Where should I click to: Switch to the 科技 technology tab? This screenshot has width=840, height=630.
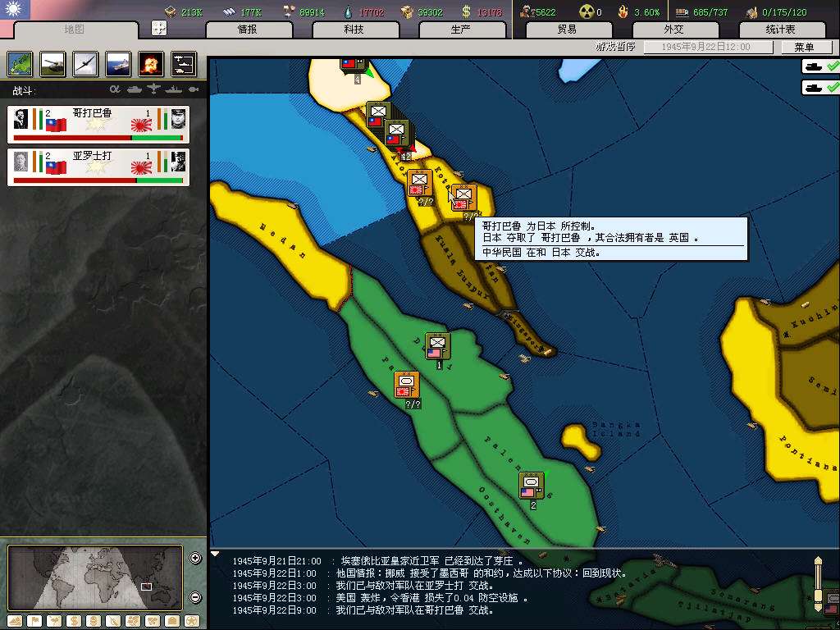tap(354, 30)
